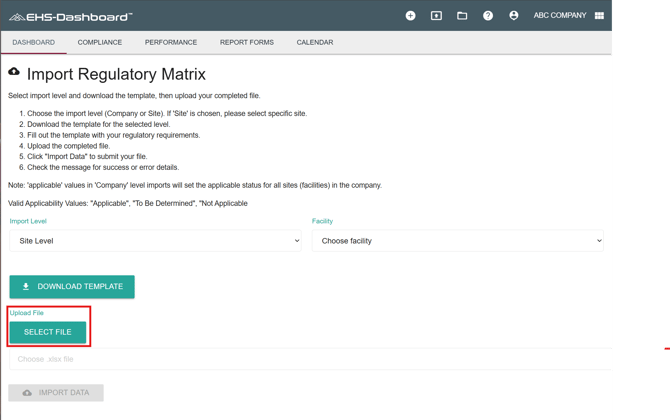This screenshot has height=420, width=670.
Task: Click the EHS-Dashboard logo
Action: [70, 16]
